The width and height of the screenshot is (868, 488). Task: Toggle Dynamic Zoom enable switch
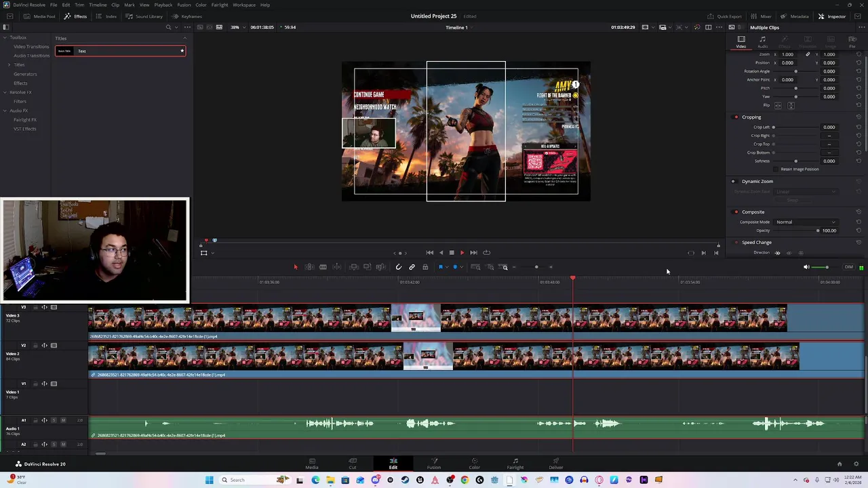(733, 182)
